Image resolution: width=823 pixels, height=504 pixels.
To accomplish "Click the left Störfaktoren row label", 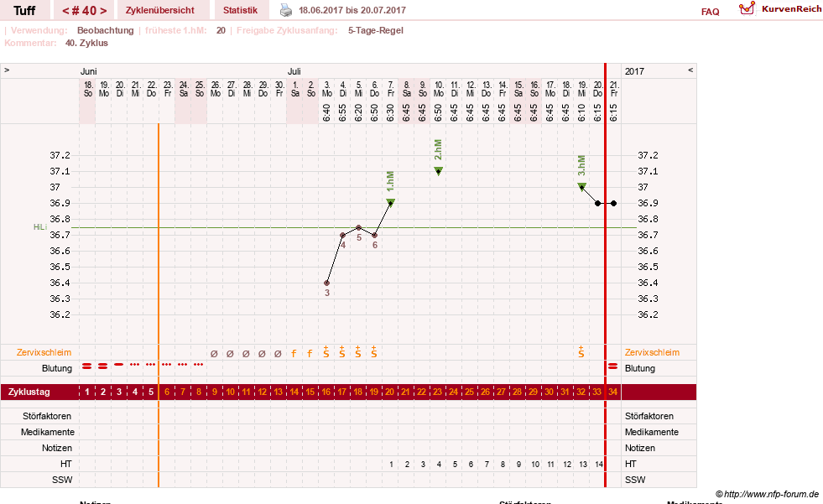I will click(x=47, y=416).
